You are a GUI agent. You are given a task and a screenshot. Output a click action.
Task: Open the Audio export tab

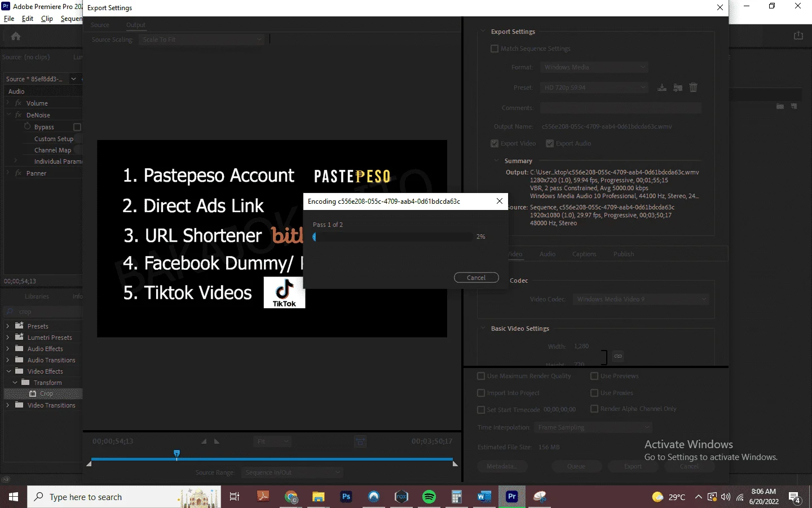(548, 254)
